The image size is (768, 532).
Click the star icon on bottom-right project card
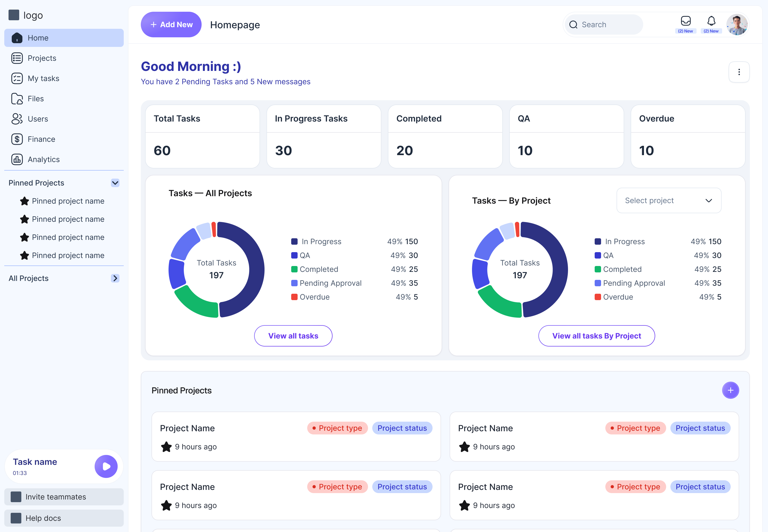[464, 505]
